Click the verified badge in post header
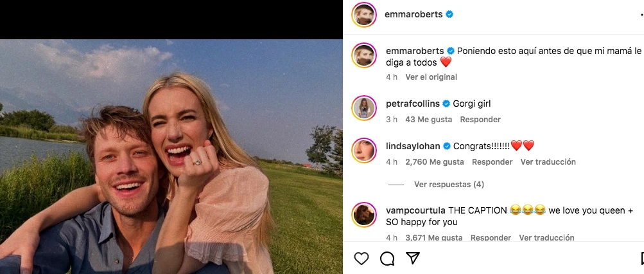 (x=449, y=15)
